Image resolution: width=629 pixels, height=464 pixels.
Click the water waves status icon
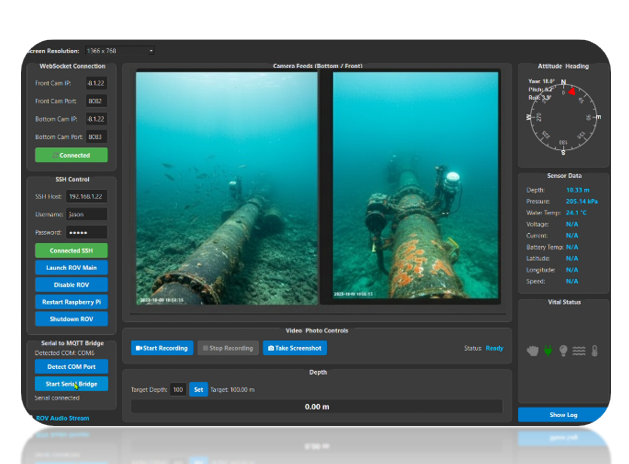579,351
